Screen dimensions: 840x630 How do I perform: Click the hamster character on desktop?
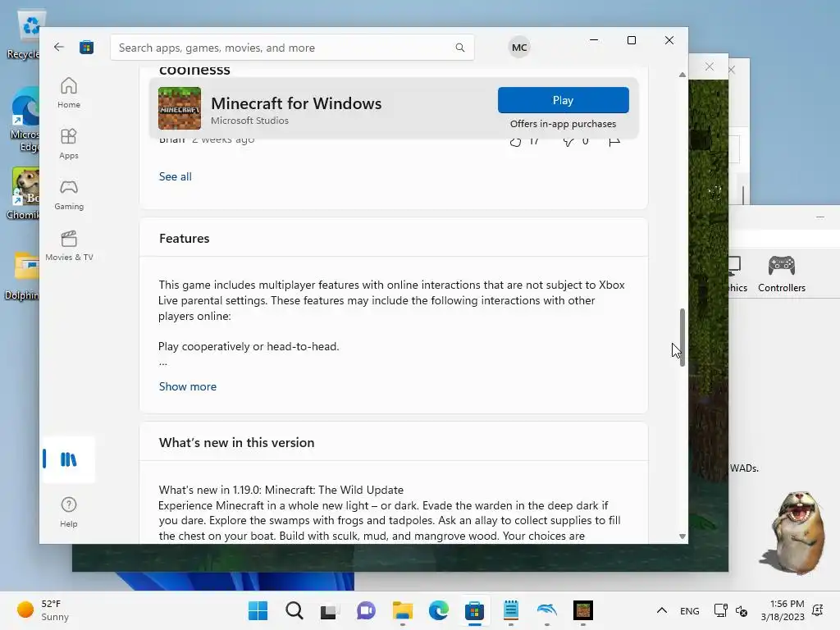click(x=796, y=532)
